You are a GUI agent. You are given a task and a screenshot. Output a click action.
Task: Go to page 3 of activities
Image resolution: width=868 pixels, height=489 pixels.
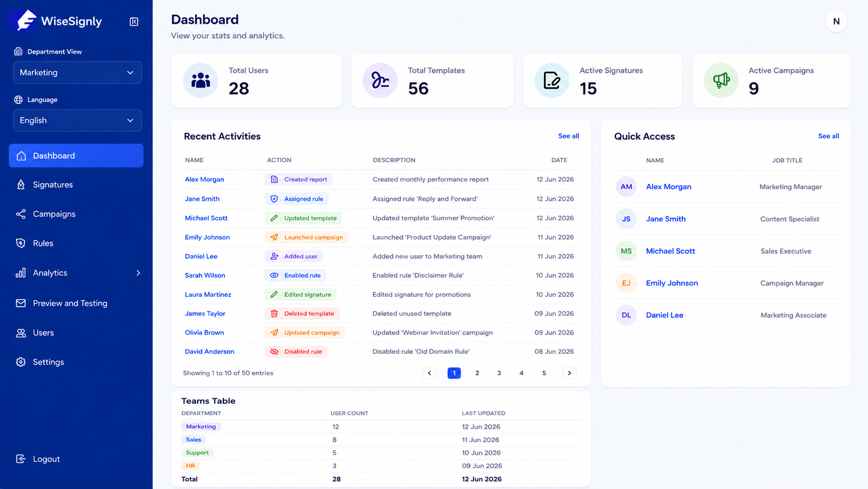click(499, 373)
